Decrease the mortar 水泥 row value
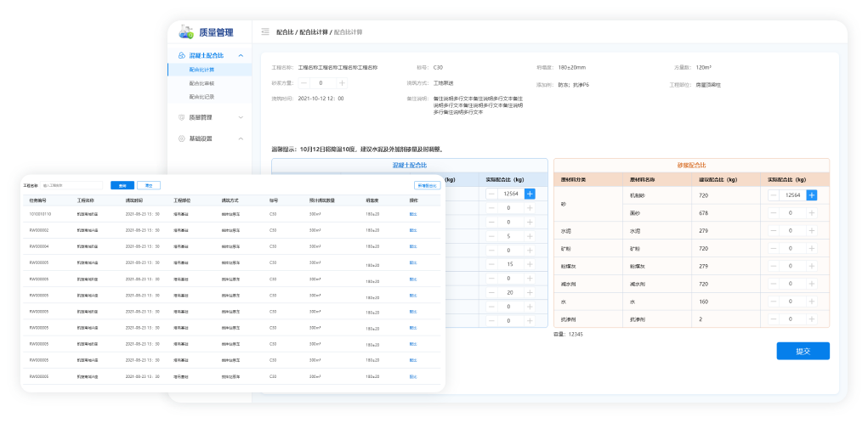The image size is (868, 423). coord(774,230)
